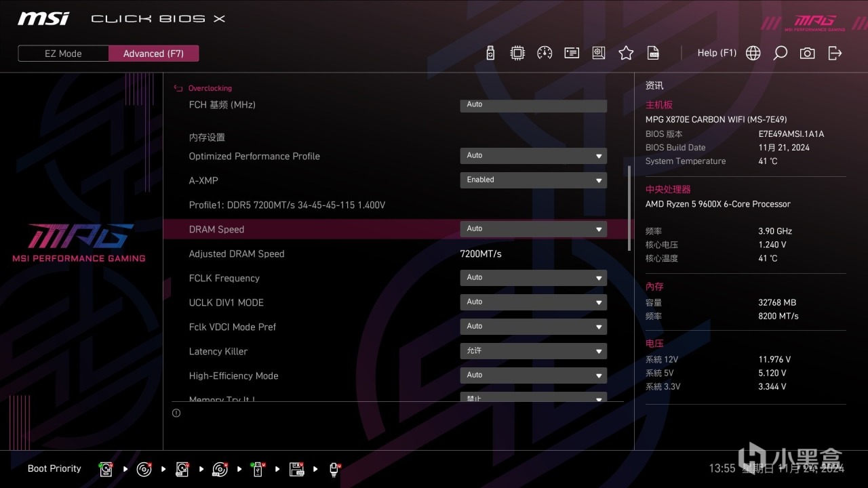The width and height of the screenshot is (868, 488).
Task: Click the 主机板 heading
Action: click(659, 105)
